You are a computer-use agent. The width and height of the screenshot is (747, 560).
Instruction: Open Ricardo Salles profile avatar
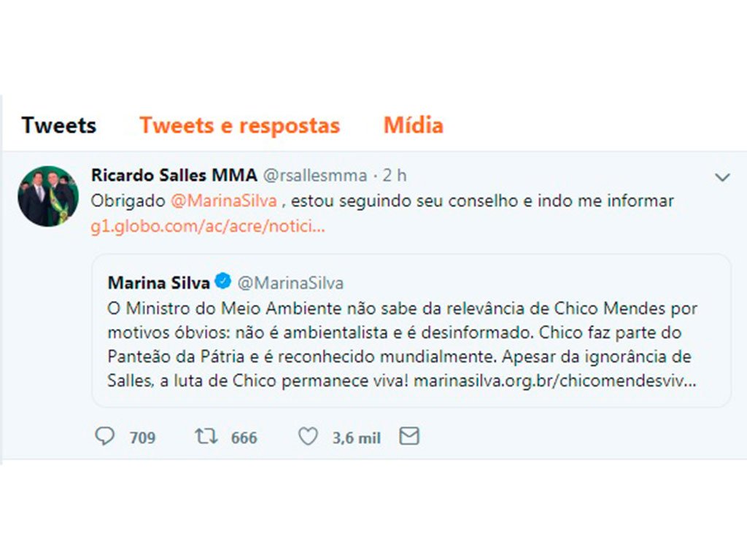pyautogui.click(x=48, y=196)
